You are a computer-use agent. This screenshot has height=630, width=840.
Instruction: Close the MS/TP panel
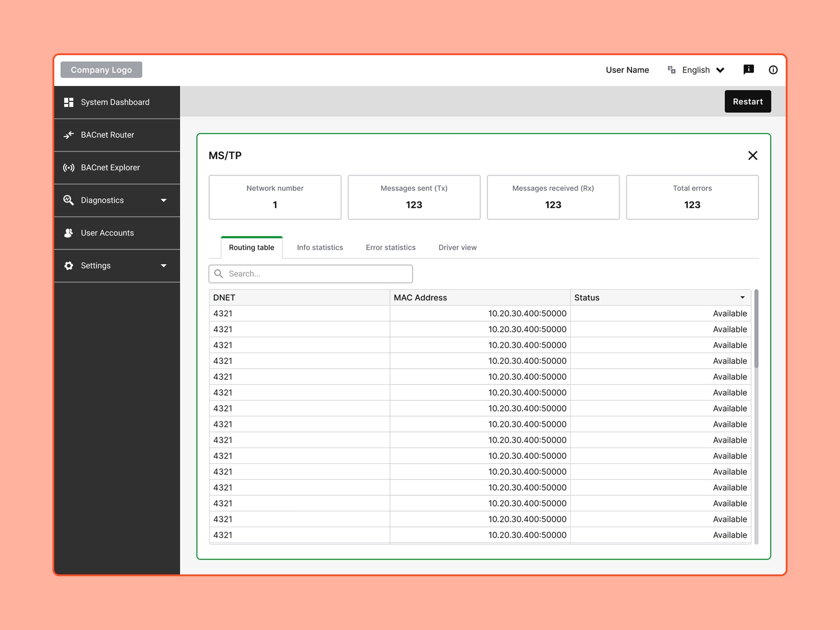point(752,156)
